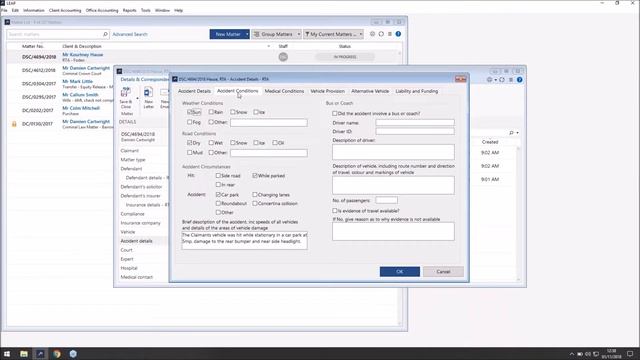Check Wet road condition

coord(211,143)
